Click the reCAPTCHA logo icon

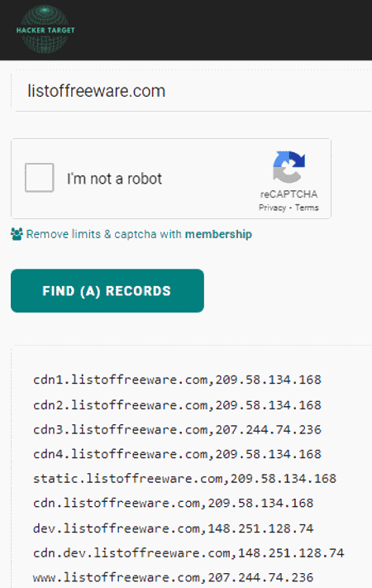pyautogui.click(x=289, y=167)
